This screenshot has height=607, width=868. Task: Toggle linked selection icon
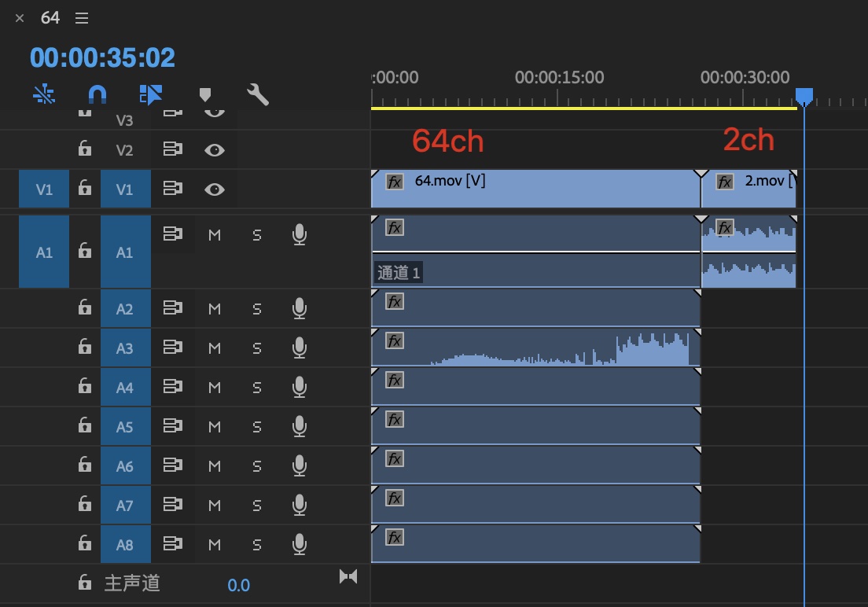150,95
